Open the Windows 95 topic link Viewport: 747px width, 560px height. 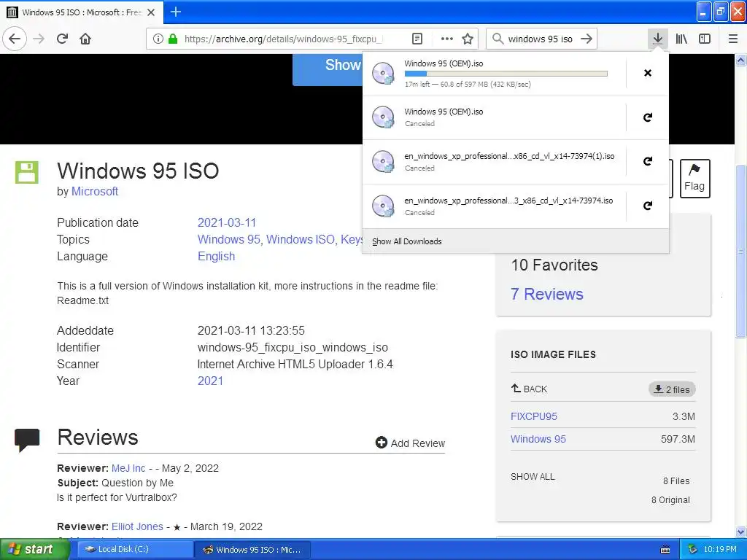[x=229, y=239]
